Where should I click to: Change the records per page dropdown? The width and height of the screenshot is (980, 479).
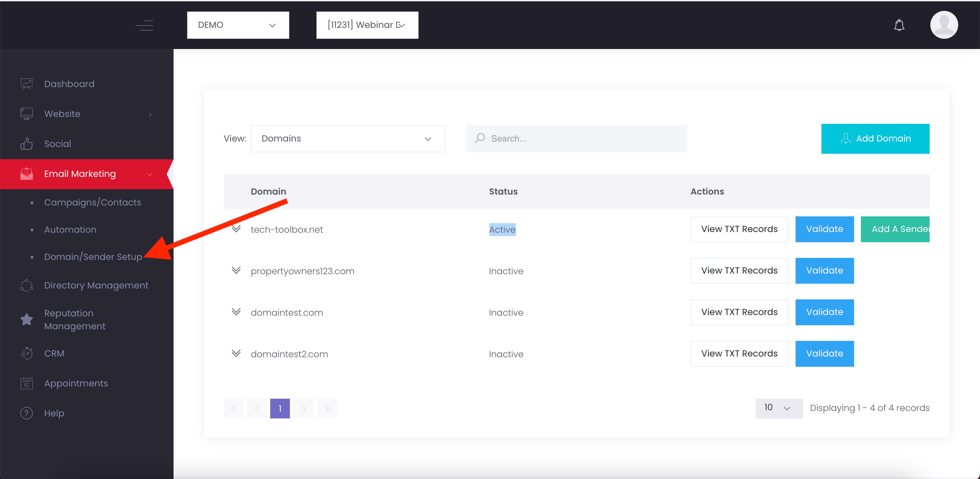pos(778,408)
